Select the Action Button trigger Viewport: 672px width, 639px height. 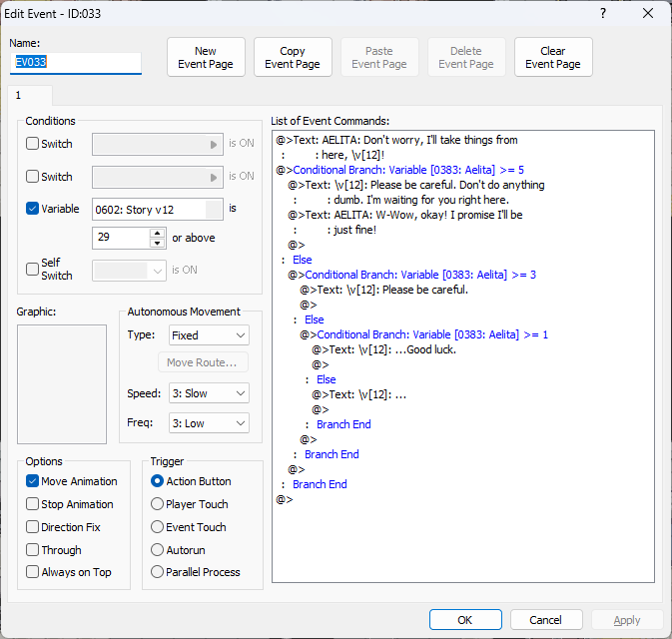[x=158, y=481]
